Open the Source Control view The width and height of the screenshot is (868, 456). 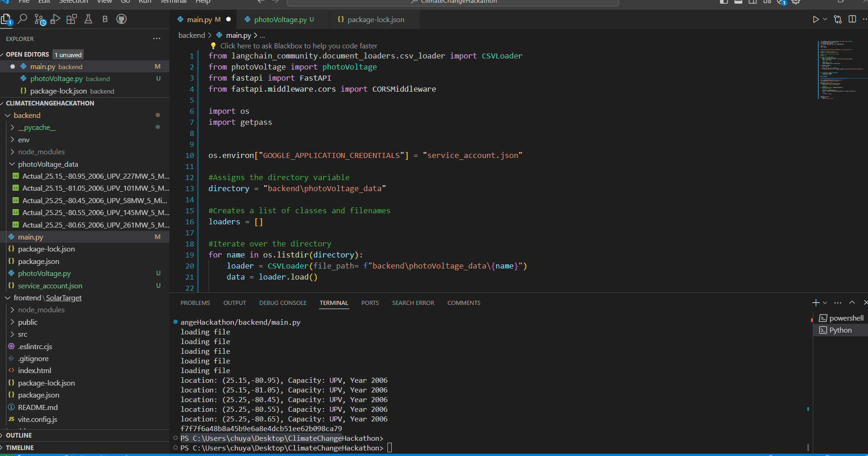click(x=40, y=19)
